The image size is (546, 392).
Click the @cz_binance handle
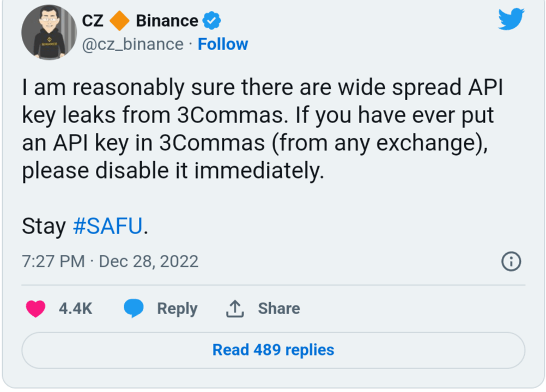click(132, 44)
